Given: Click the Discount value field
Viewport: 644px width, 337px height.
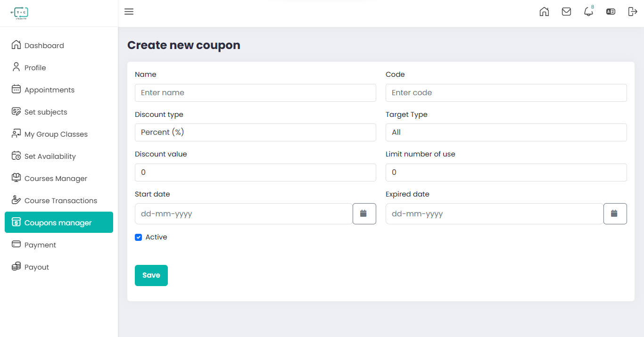Looking at the screenshot, I should (256, 173).
